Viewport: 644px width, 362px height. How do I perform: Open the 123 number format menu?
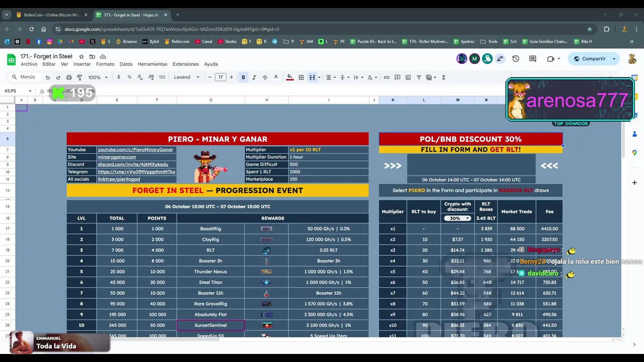162,77
